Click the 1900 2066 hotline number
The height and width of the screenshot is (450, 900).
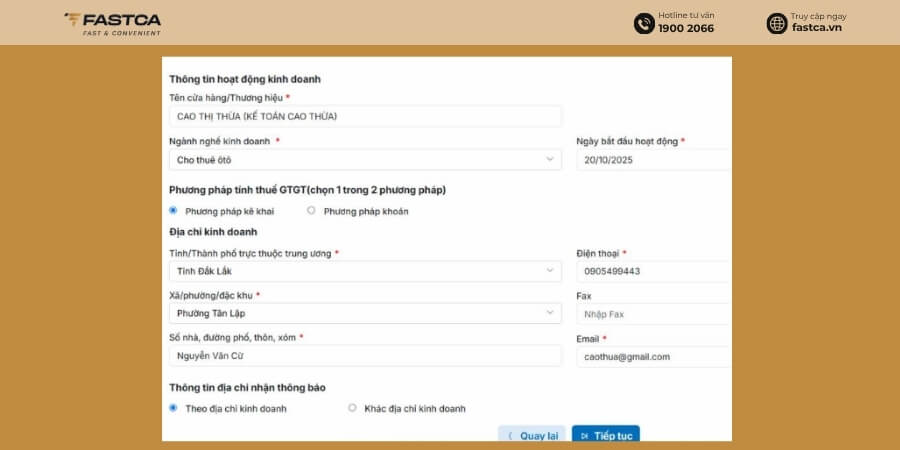(x=686, y=29)
